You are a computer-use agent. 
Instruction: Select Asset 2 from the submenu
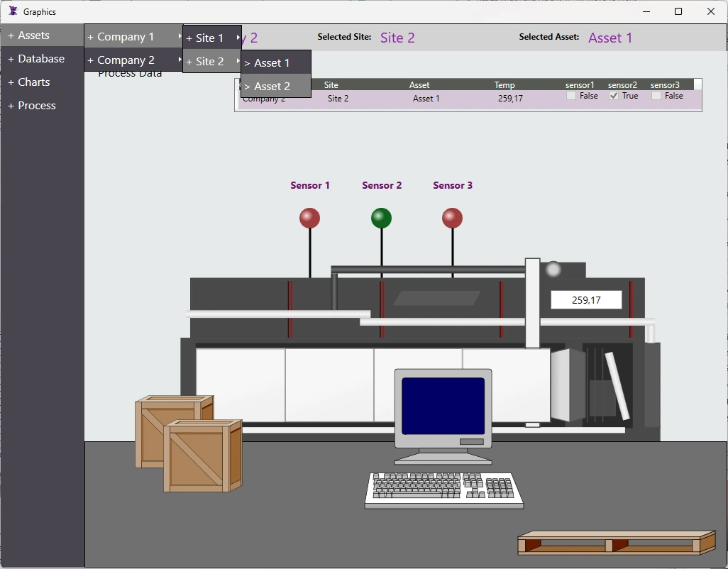[x=276, y=87]
